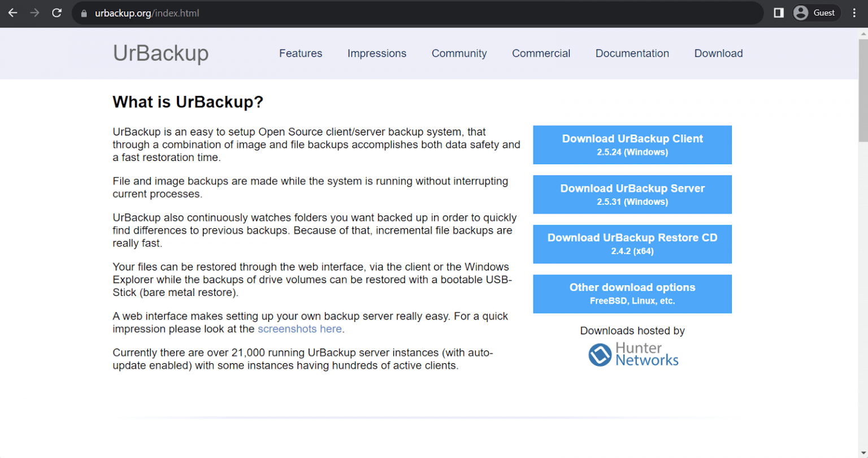The height and width of the screenshot is (458, 868).
Task: Download UrBackup Server 2.5.31 for Windows
Action: point(632,194)
